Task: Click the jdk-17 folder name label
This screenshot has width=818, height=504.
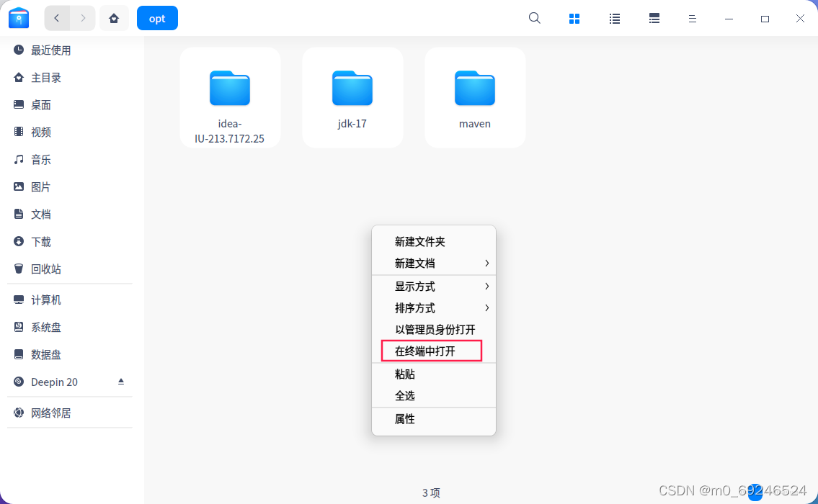Action: point(352,124)
